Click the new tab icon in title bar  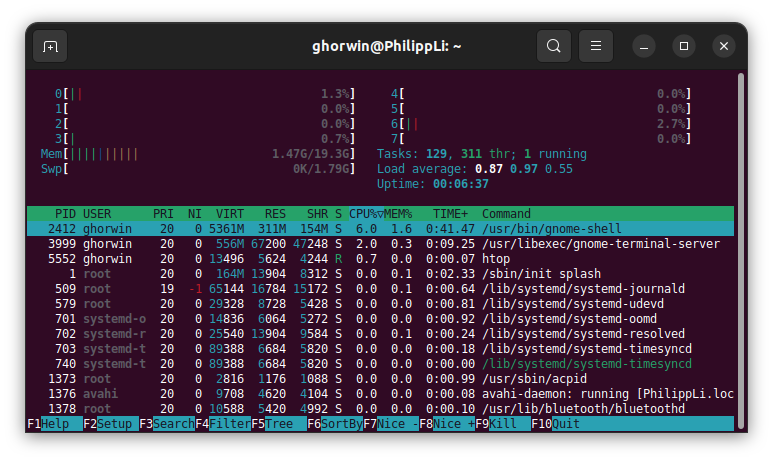(50, 46)
